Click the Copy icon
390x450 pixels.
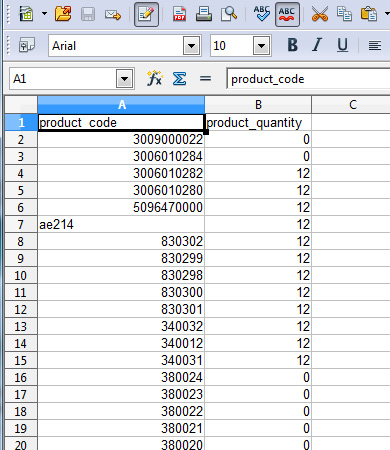click(344, 14)
